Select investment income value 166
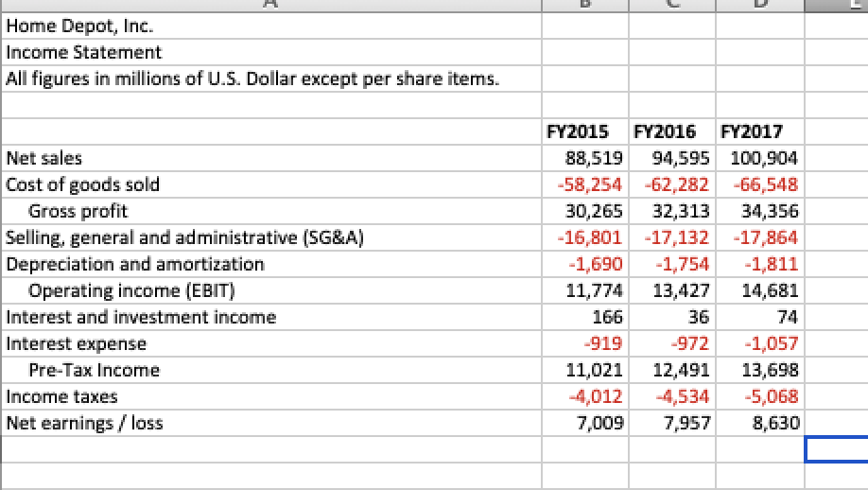This screenshot has width=868, height=490. 585,317
